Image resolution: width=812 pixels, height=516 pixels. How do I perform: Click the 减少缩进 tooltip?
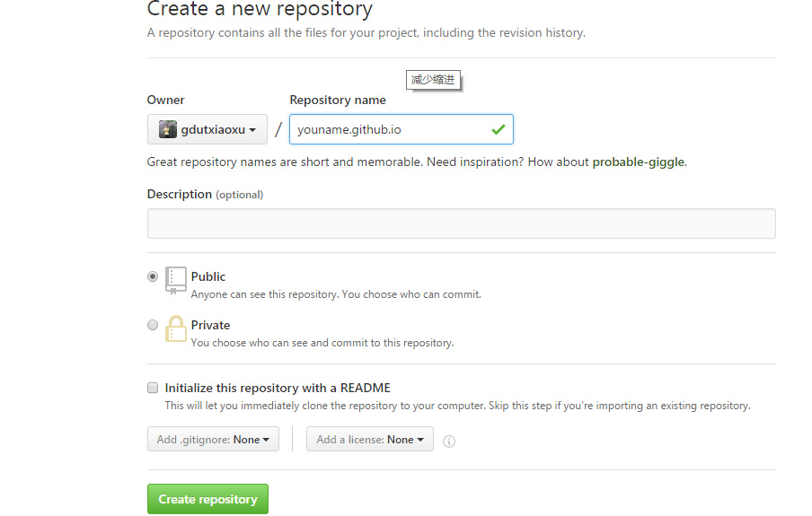pyautogui.click(x=433, y=80)
